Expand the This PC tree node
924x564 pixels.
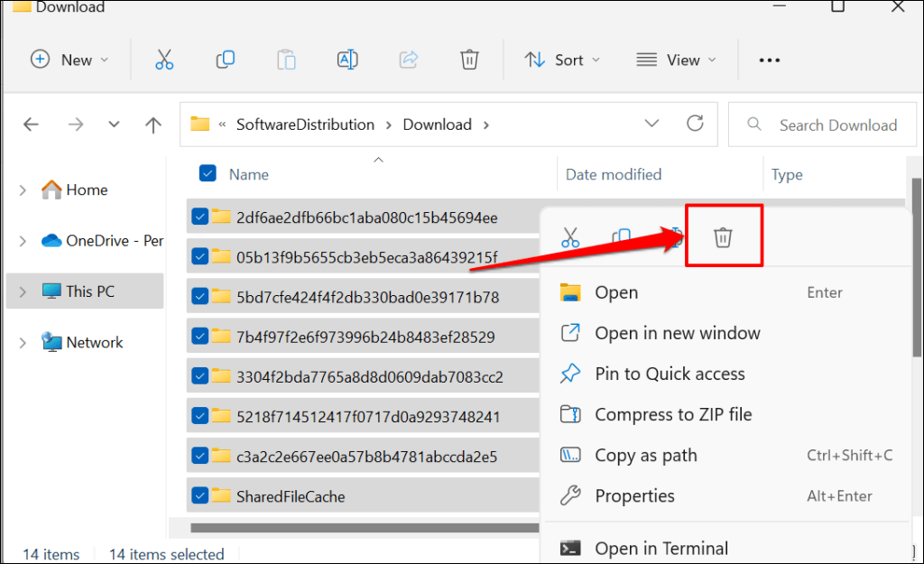coord(23,291)
